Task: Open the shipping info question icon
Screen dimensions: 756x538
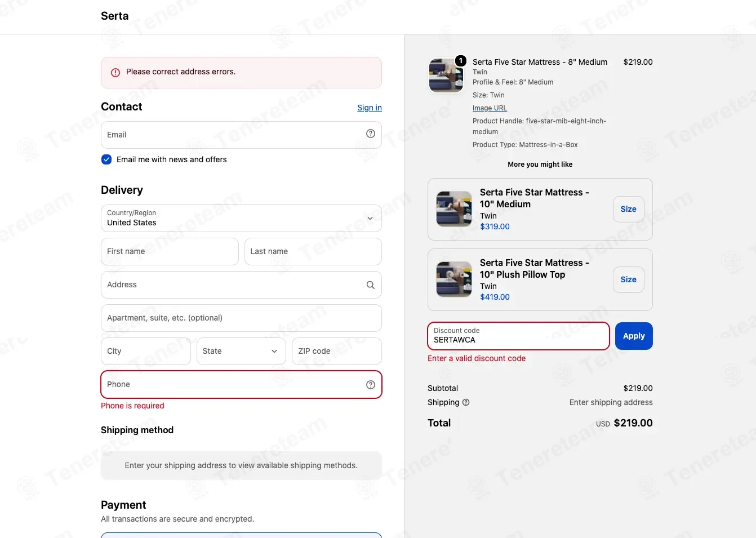Action: click(466, 402)
